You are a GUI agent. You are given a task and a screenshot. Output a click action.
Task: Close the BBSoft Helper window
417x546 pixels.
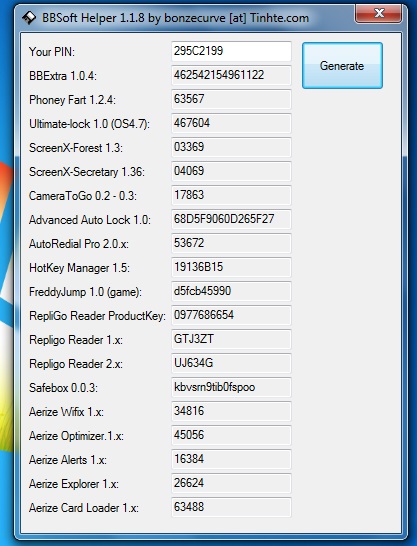379,14
